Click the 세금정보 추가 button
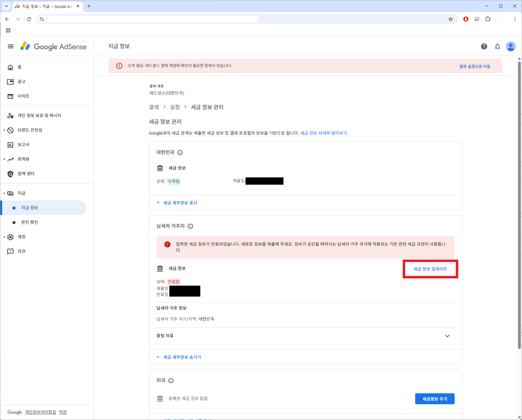Image resolution: width=522 pixels, height=420 pixels. (435, 399)
